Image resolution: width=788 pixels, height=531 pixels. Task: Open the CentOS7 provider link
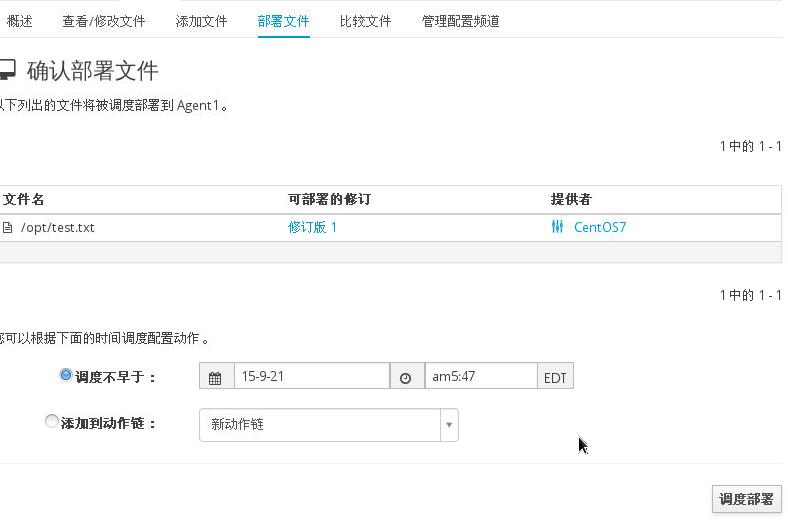600,227
